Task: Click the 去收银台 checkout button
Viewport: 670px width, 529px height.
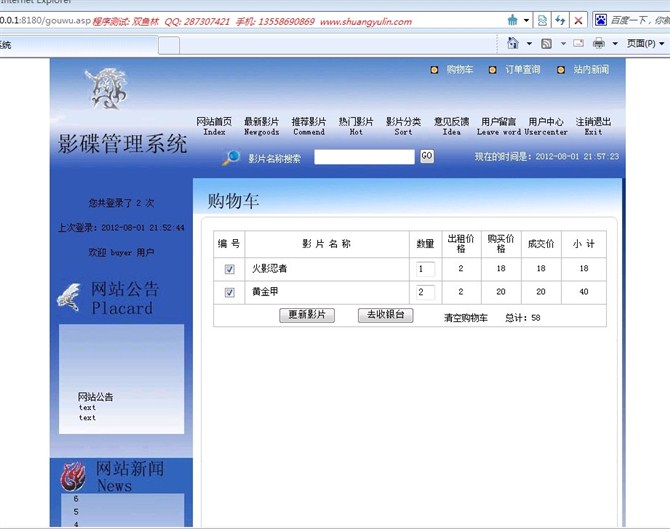Action: tap(385, 315)
